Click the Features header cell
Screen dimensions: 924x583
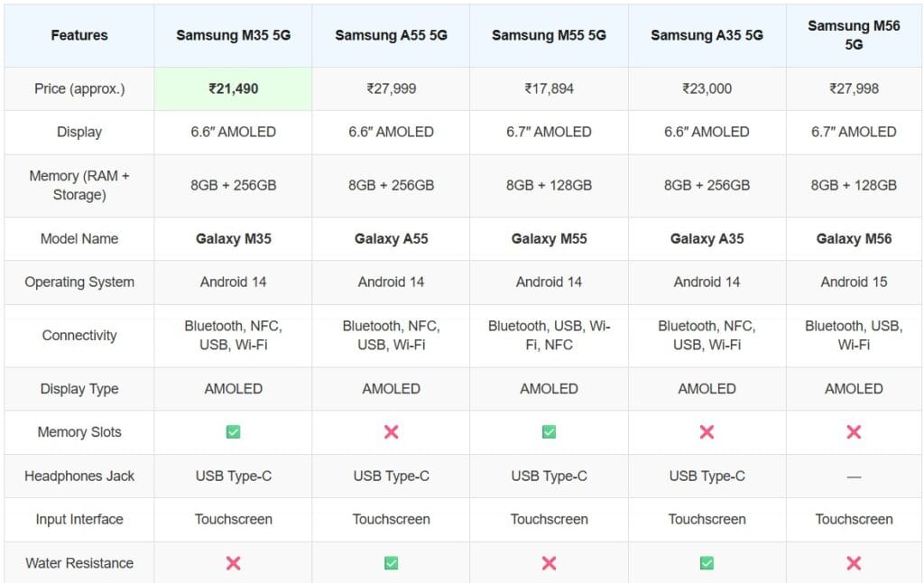[79, 35]
